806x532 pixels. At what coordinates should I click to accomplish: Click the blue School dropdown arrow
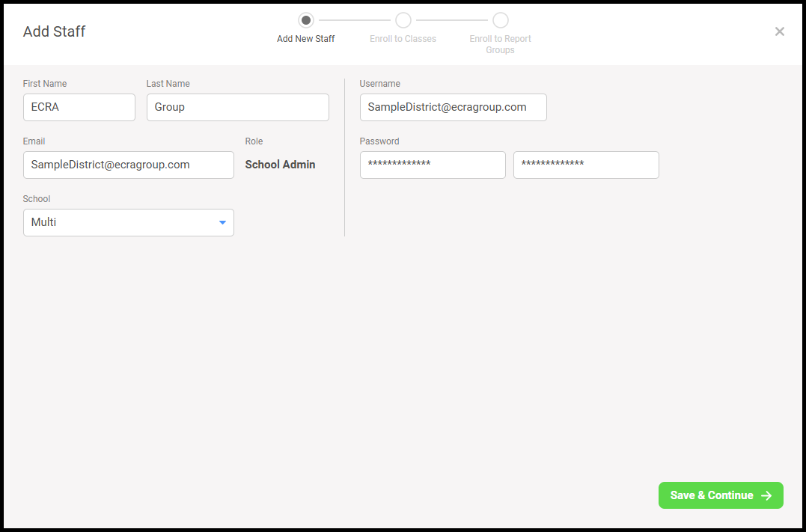(x=222, y=222)
